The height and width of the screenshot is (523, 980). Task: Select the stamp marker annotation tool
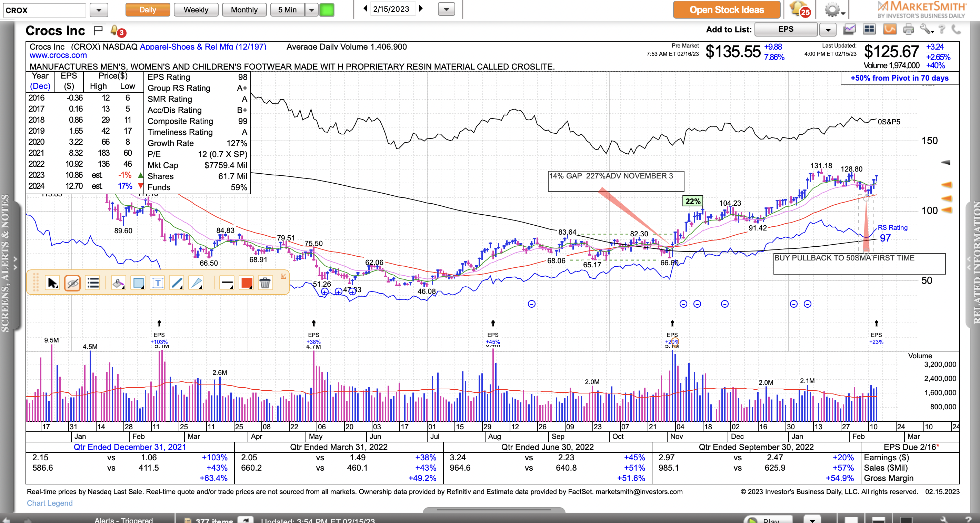coord(118,283)
